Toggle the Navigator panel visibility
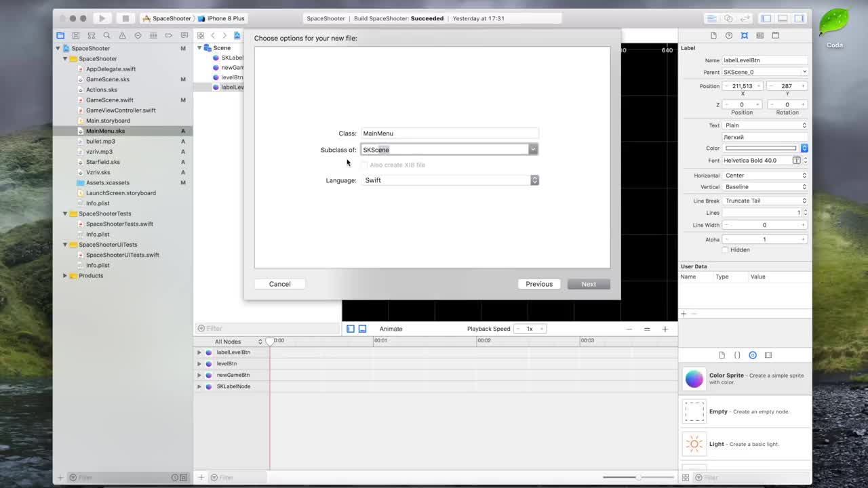Screen dimensions: 868x488 [766, 18]
